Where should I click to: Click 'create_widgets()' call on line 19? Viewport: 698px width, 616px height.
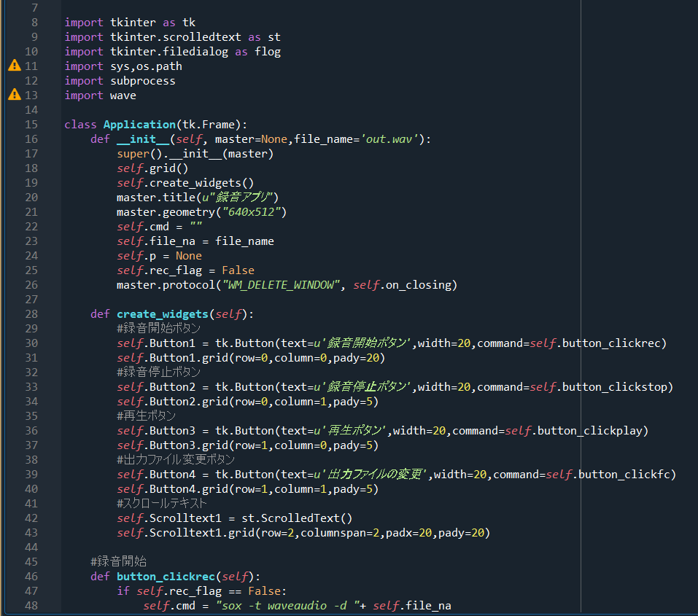(x=201, y=183)
